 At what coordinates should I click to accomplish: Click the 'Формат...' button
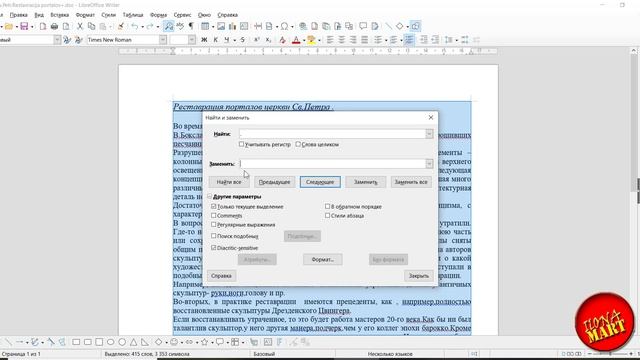pyautogui.click(x=322, y=260)
